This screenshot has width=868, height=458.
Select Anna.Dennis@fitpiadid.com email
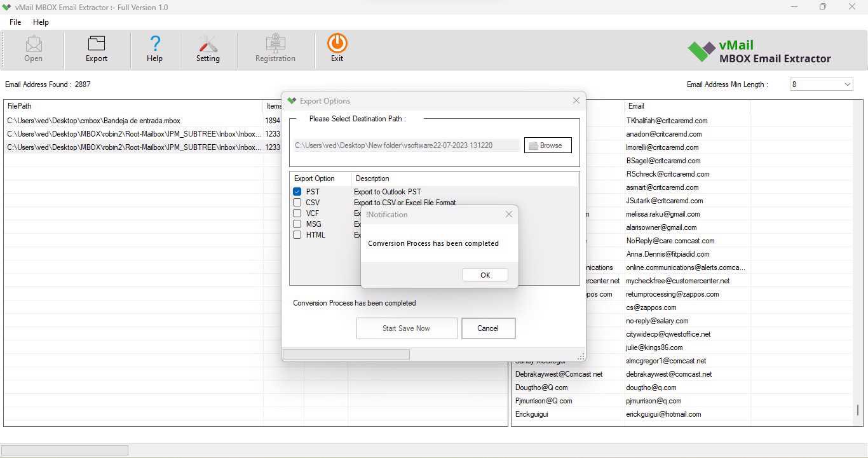tap(668, 254)
